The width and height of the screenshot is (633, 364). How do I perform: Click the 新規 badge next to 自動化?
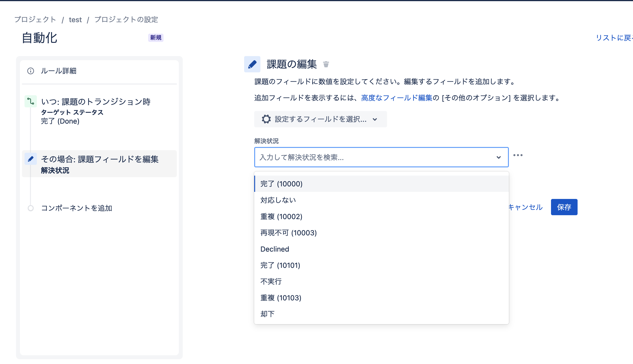(156, 38)
